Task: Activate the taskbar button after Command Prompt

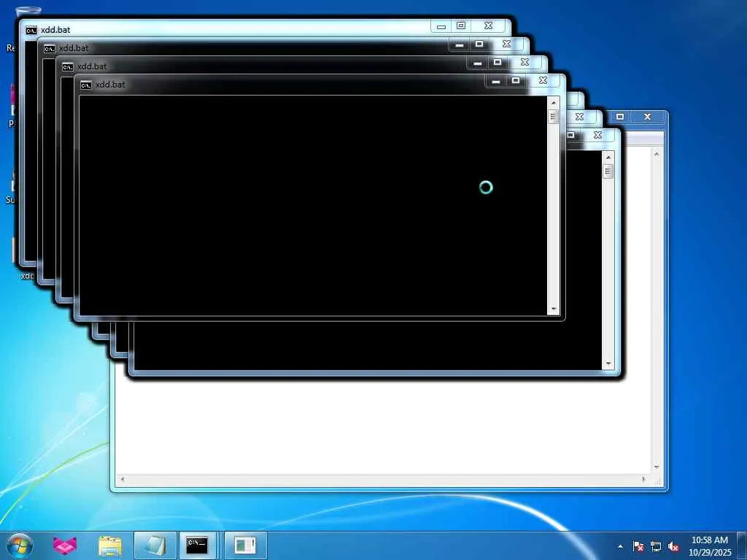Action: (x=245, y=545)
